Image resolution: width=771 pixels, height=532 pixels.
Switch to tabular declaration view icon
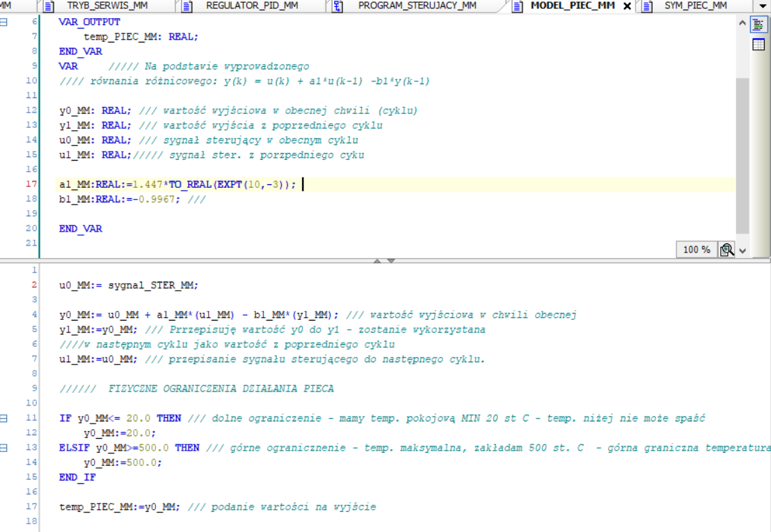758,45
